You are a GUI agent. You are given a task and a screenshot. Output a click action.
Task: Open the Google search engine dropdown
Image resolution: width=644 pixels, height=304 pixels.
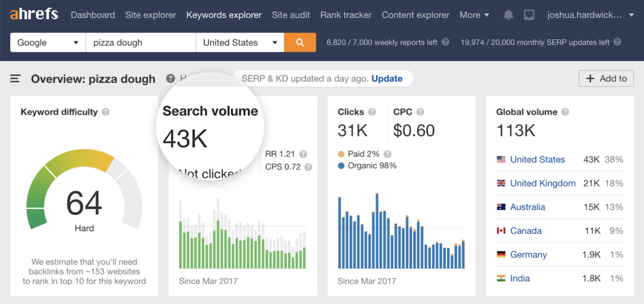pos(48,43)
